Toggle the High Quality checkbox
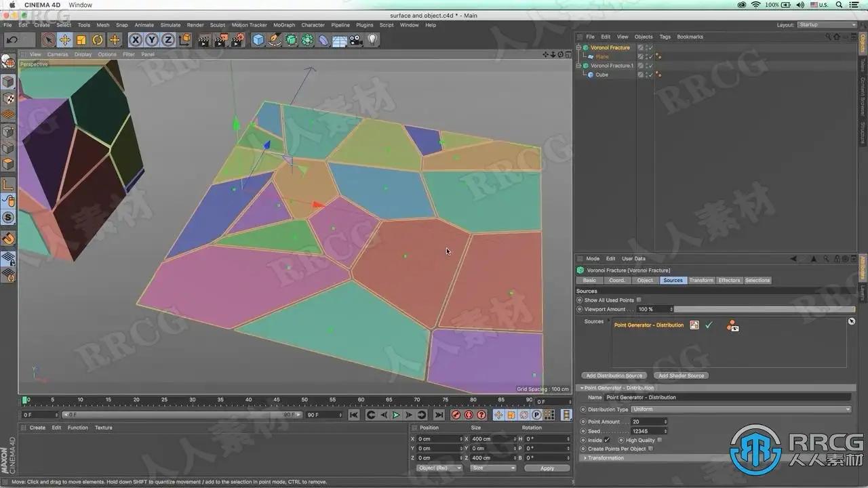The height and width of the screenshot is (488, 868). (659, 440)
